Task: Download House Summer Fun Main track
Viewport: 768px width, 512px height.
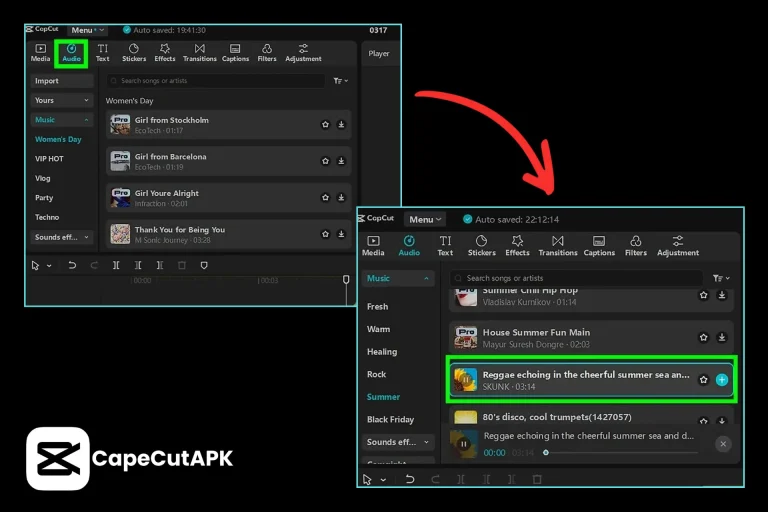Action: tap(721, 337)
